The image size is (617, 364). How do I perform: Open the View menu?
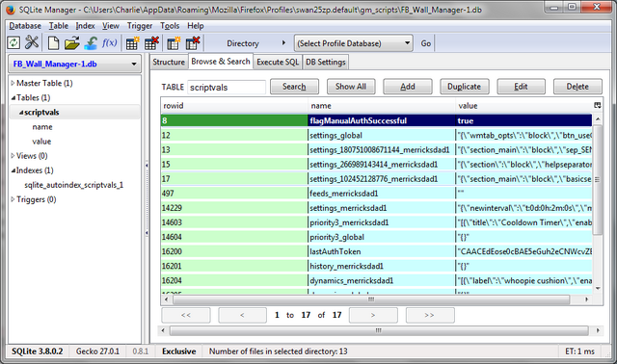pyautogui.click(x=111, y=26)
